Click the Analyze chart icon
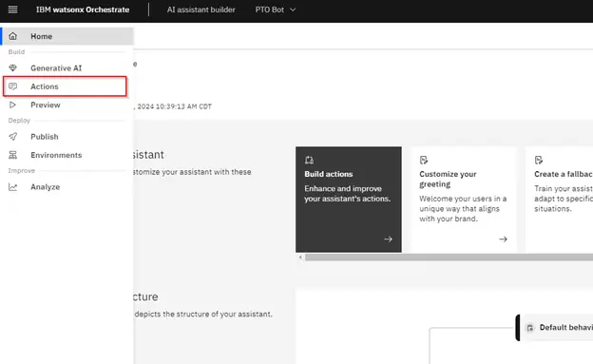Screen dimensions: 593x364 (x=13, y=187)
